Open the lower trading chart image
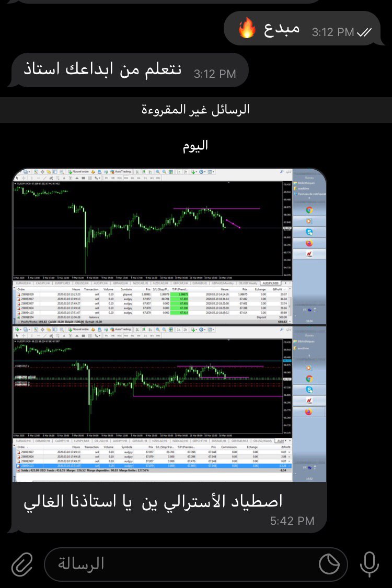 pos(152,386)
